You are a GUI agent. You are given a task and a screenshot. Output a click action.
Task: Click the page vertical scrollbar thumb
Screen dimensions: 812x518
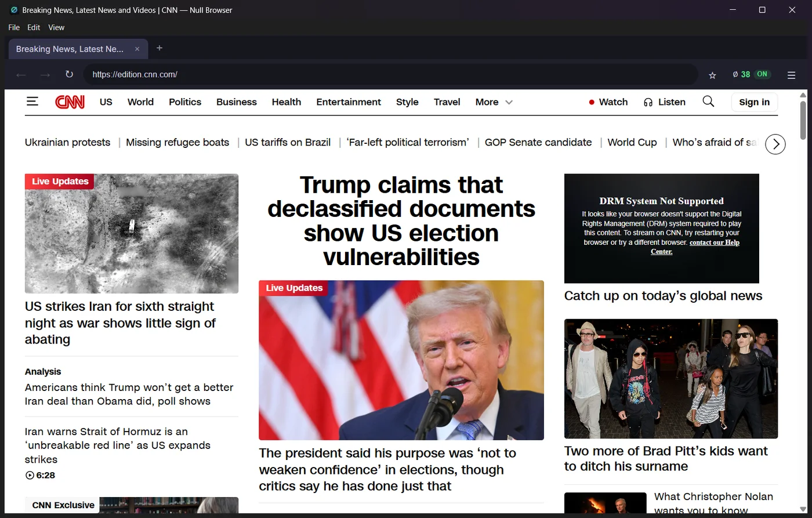tap(803, 120)
